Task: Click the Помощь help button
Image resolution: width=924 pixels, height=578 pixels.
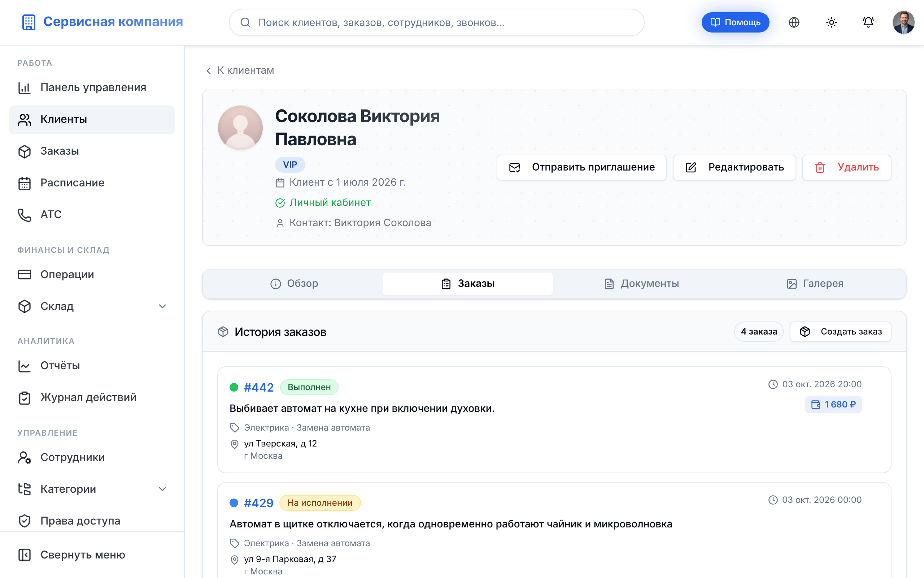Action: pos(735,22)
